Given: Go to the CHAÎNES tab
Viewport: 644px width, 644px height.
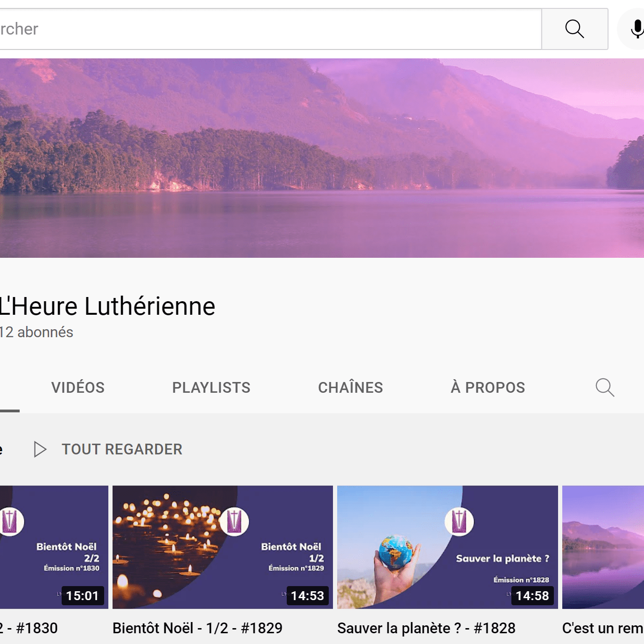Looking at the screenshot, I should (x=350, y=388).
